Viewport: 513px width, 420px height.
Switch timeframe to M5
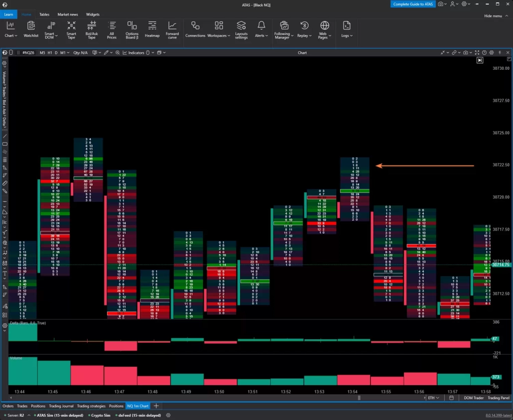42,53
